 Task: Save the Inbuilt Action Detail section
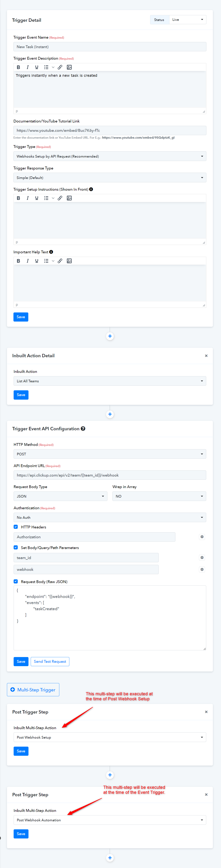coord(21,395)
